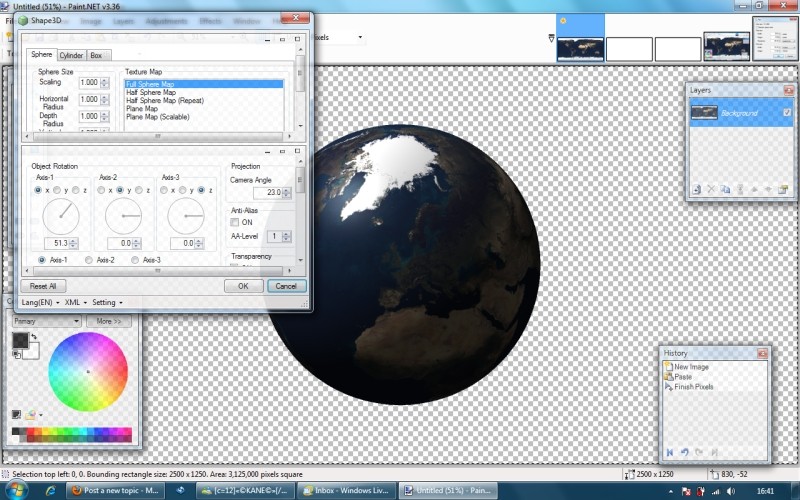Image resolution: width=800 pixels, height=500 pixels.
Task: Click the network signal tray icon
Action: tap(716, 491)
